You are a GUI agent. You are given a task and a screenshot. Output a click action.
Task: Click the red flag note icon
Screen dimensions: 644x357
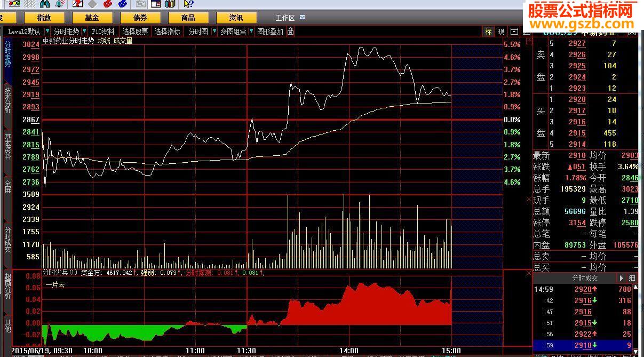click(77, 4)
